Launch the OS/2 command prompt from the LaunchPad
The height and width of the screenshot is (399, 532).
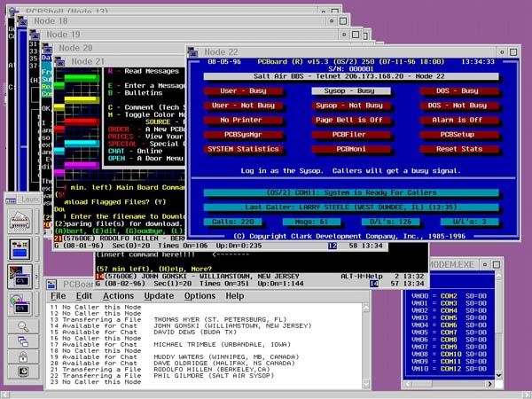[x=20, y=277]
